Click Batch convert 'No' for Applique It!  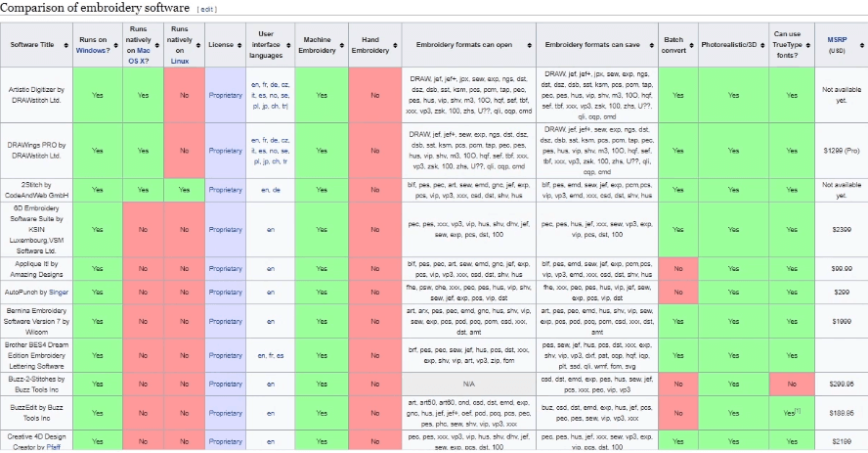678,269
